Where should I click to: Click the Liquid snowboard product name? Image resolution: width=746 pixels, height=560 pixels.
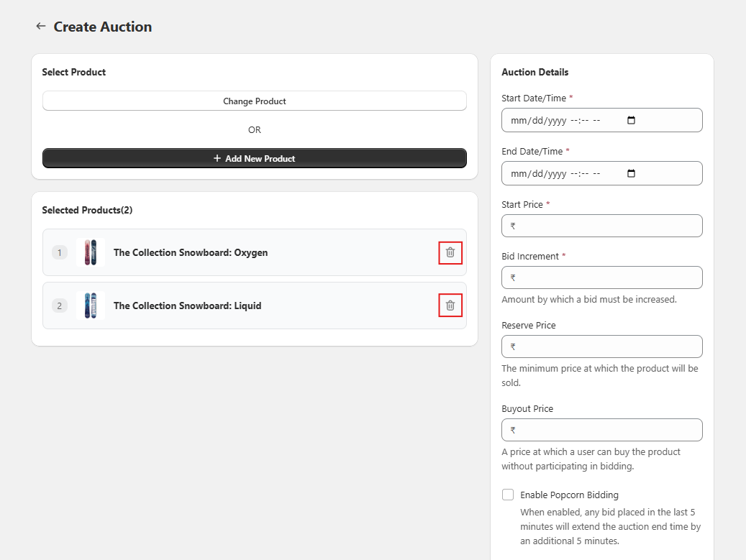[187, 306]
